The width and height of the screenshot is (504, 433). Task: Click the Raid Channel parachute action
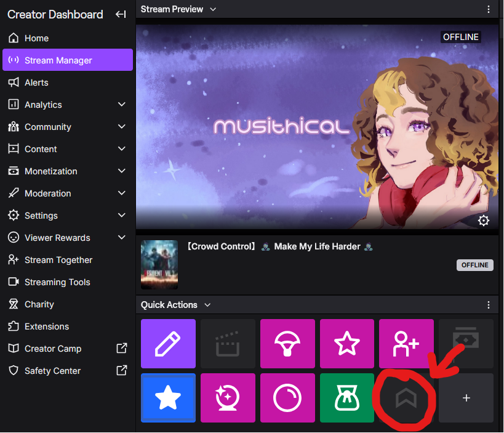[287, 344]
